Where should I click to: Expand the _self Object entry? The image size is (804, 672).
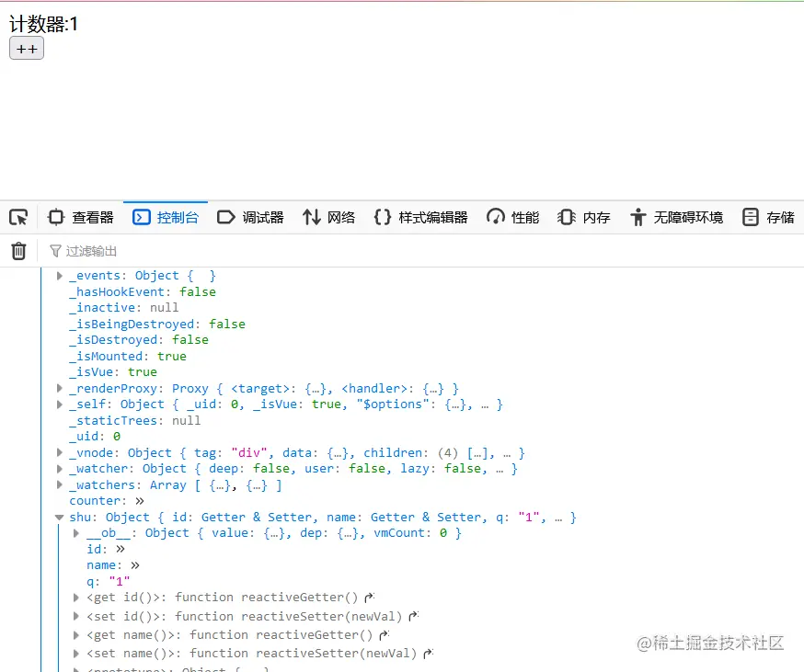tap(60, 404)
